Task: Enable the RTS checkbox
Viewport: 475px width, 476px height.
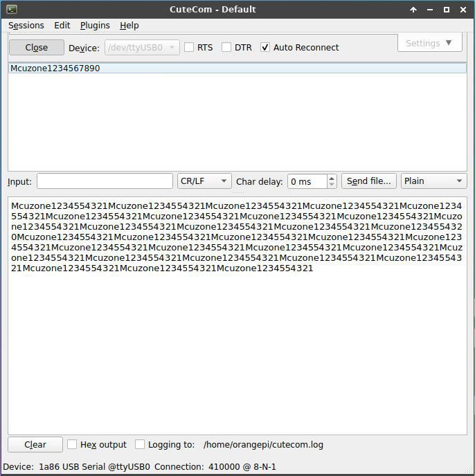Action: coord(189,48)
